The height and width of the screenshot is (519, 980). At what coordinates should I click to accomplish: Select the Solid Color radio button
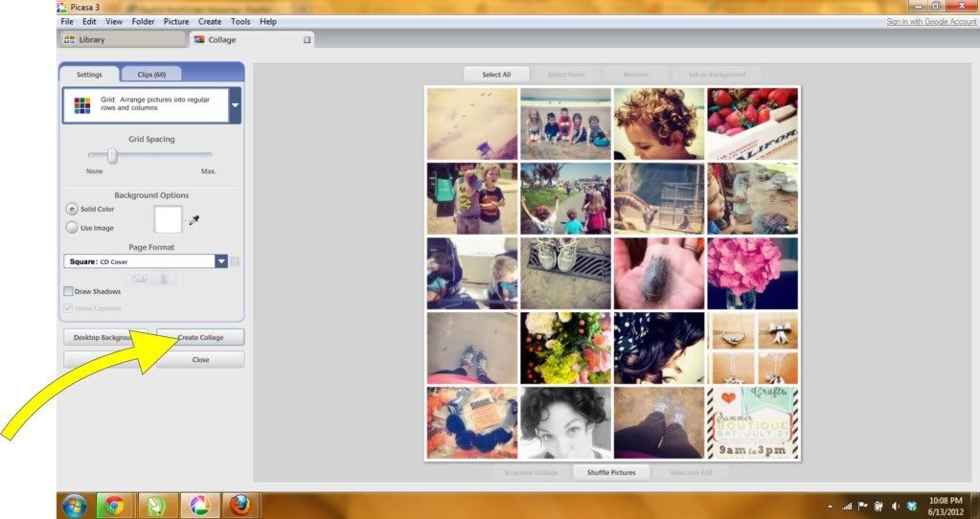pyautogui.click(x=72, y=209)
